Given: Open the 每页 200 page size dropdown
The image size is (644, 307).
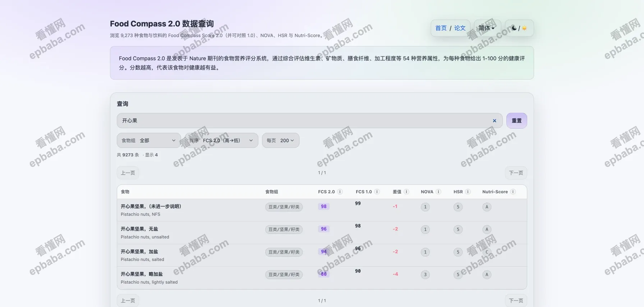Looking at the screenshot, I should [280, 140].
